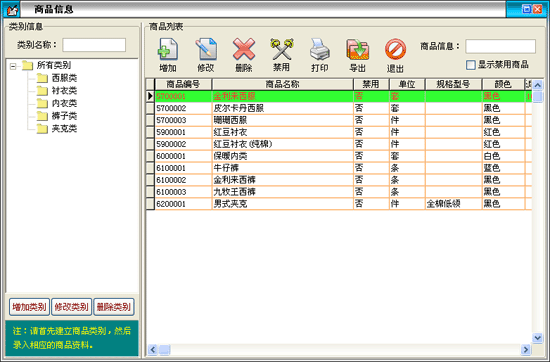Select the 裤子类 folder icon
This screenshot has width=550, height=362.
(42, 116)
